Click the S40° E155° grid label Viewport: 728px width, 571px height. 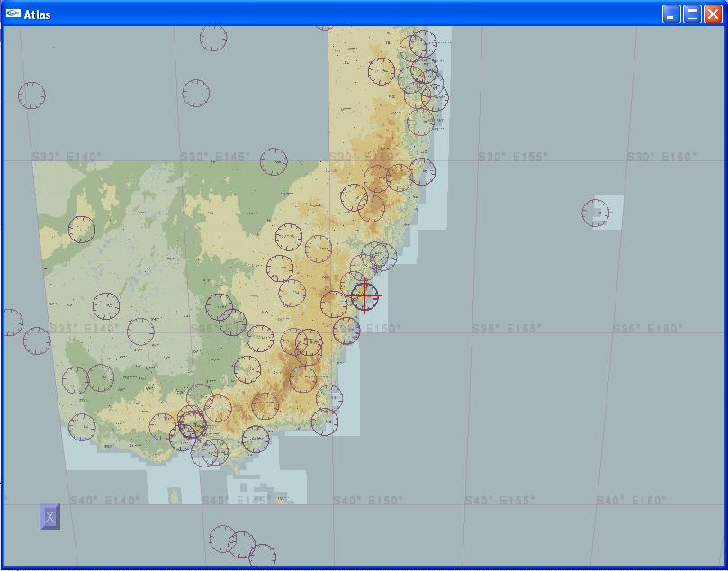tap(499, 500)
